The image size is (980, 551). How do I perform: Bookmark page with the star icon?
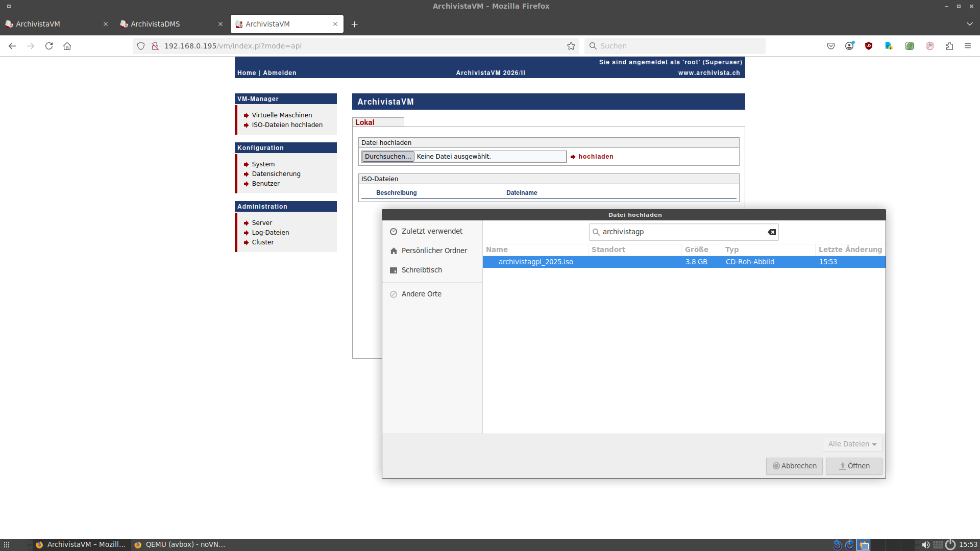pyautogui.click(x=571, y=46)
